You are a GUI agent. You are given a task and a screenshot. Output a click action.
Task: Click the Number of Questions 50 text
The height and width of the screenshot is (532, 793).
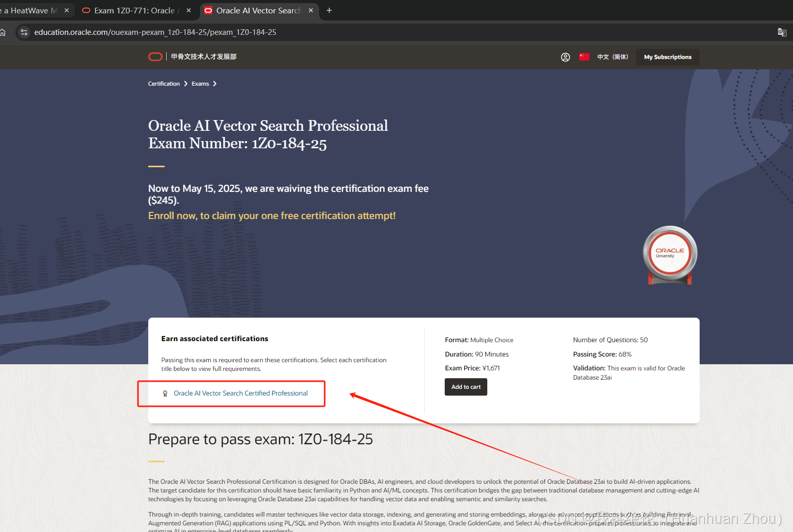click(610, 340)
